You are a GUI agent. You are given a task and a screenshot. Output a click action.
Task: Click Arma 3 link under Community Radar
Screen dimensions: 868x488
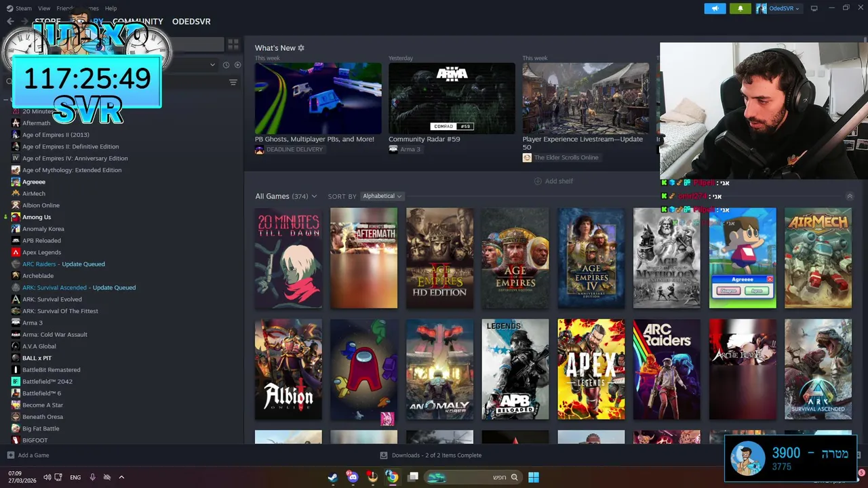pyautogui.click(x=410, y=149)
